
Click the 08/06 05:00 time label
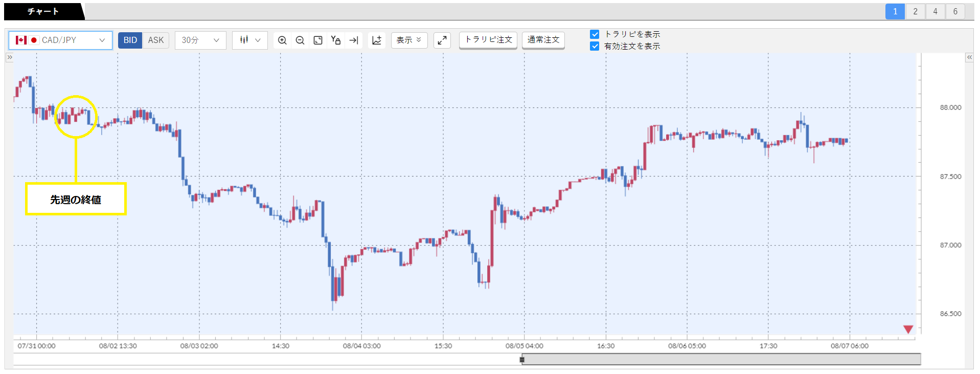click(x=687, y=346)
